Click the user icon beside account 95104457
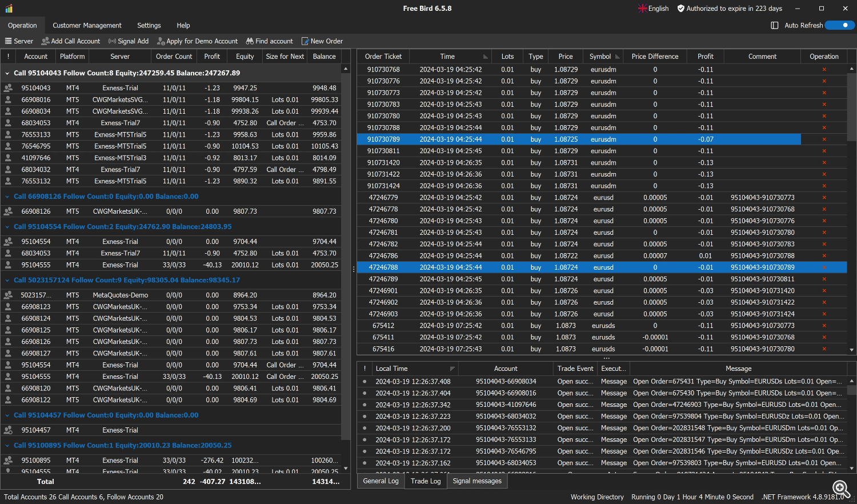This screenshot has width=857, height=504. 8,430
